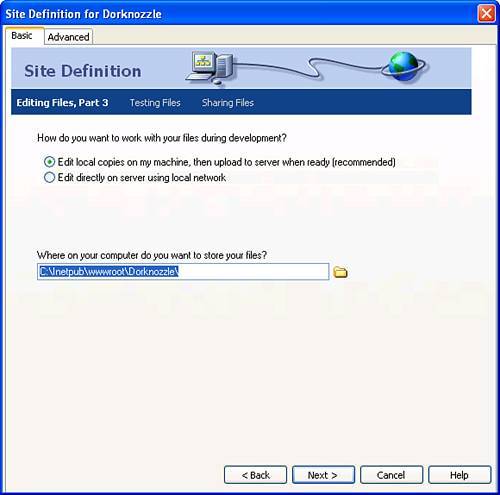Close the Site Definition dialog
500x495 pixels.
click(x=486, y=14)
